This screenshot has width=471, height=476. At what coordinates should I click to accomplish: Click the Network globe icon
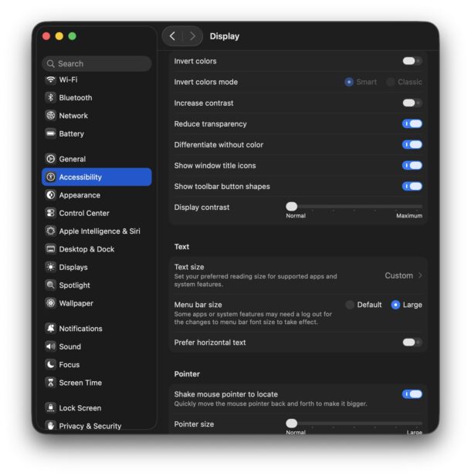pos(51,116)
